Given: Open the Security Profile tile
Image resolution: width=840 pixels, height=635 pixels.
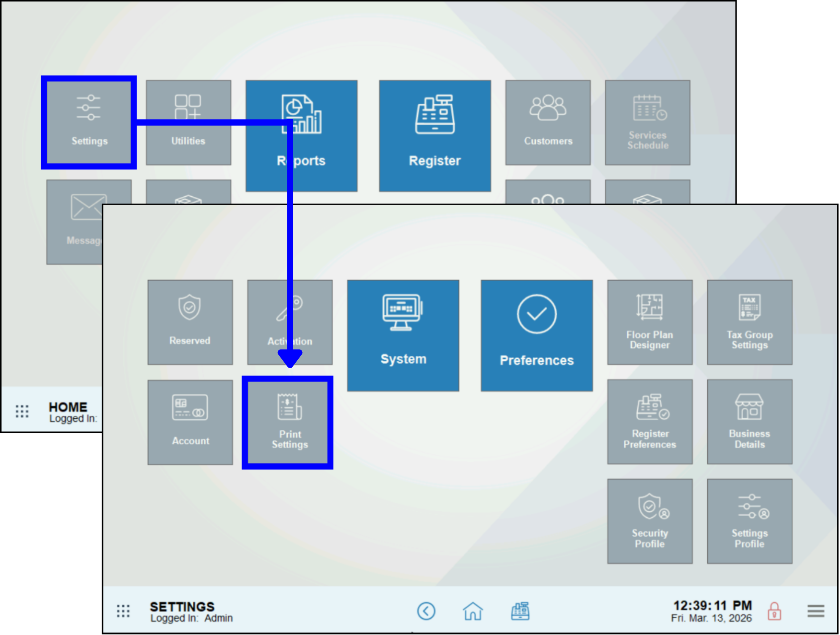Looking at the screenshot, I should [x=650, y=520].
